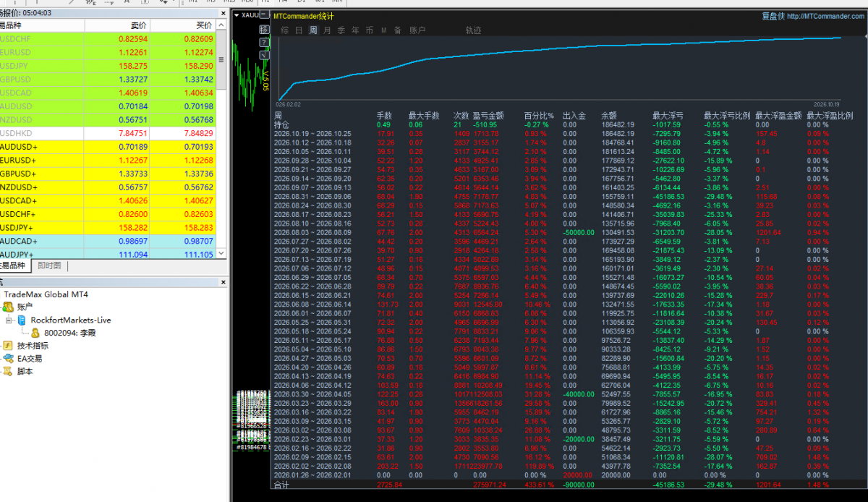
Task: Open the MTCommander.com website link
Action: pyautogui.click(x=824, y=16)
